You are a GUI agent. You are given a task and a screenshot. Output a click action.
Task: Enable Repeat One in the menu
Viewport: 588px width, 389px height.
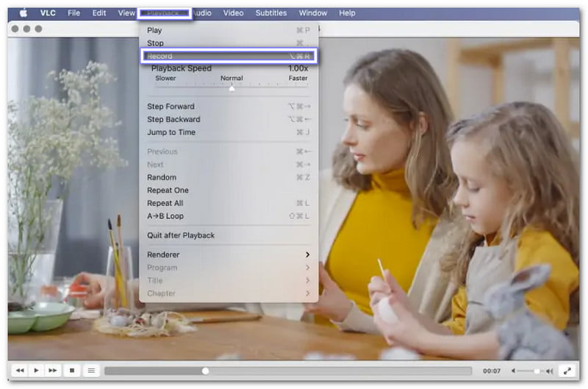pyautogui.click(x=168, y=190)
